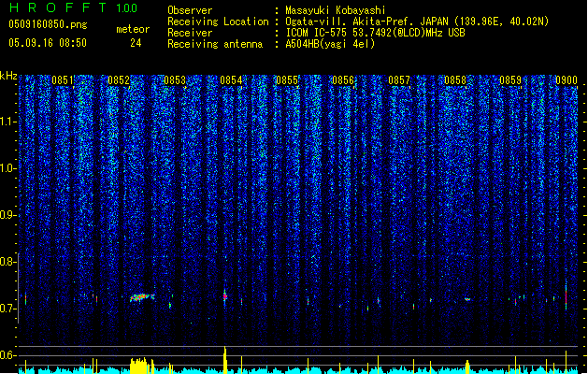
Task: Click the date stamp 05.09.16 08:50
Action: click(48, 43)
